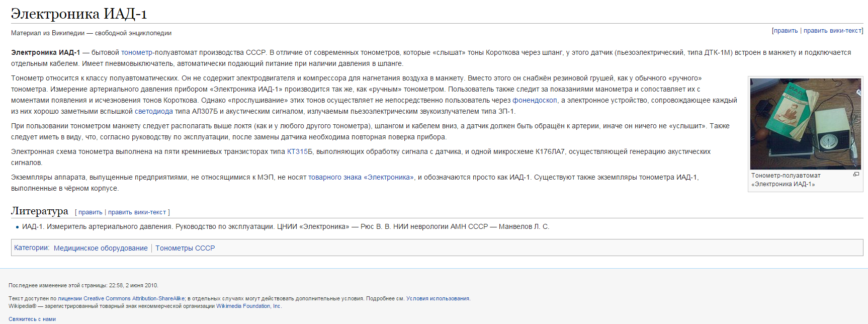Screen dimensions: 868x324
Task: Open the «Категории» link
Action: pyautogui.click(x=31, y=248)
